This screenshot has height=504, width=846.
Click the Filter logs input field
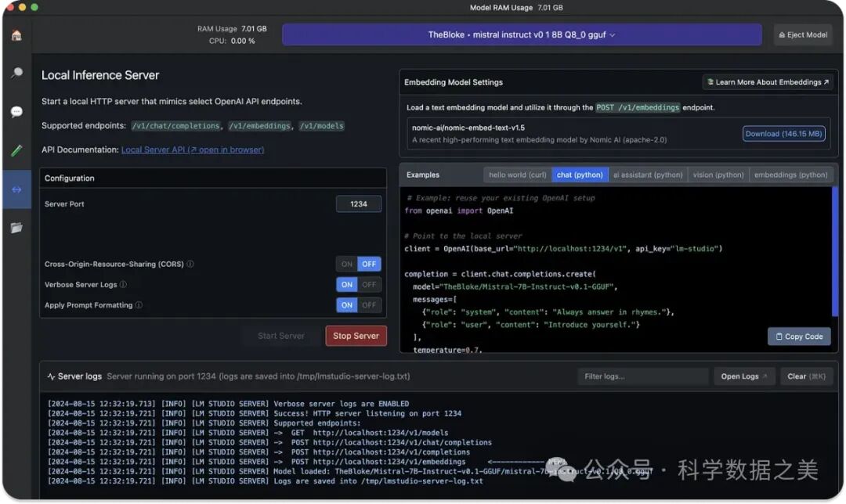click(x=642, y=376)
